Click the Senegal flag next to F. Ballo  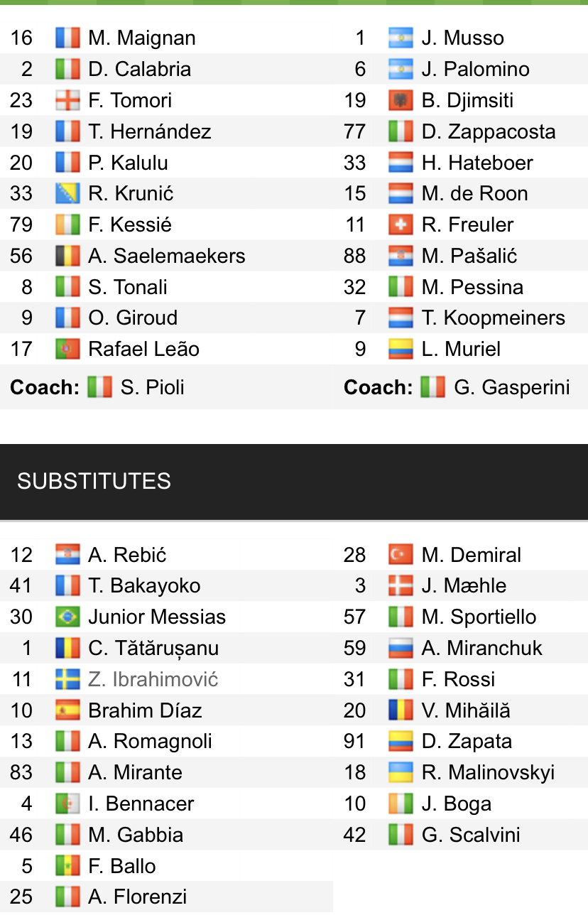tap(67, 866)
